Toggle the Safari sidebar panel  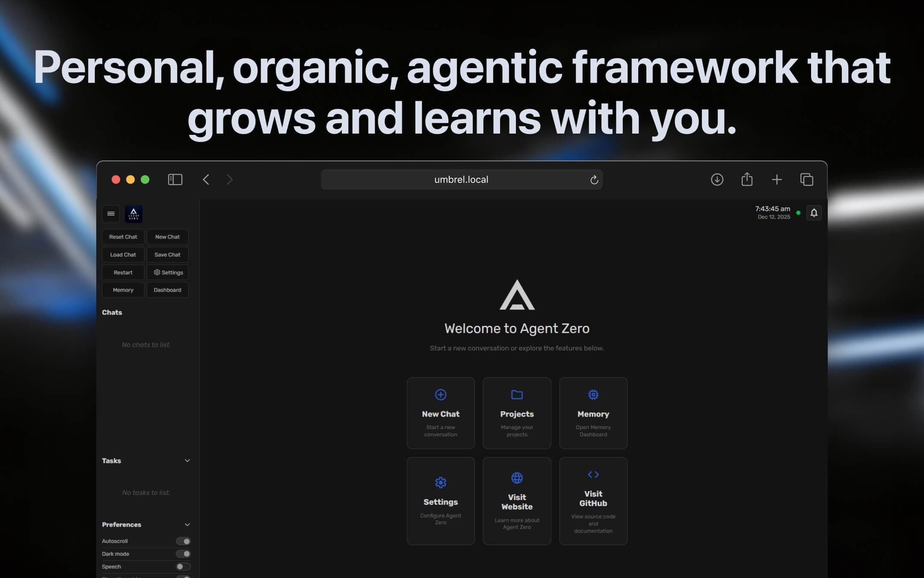pyautogui.click(x=175, y=179)
